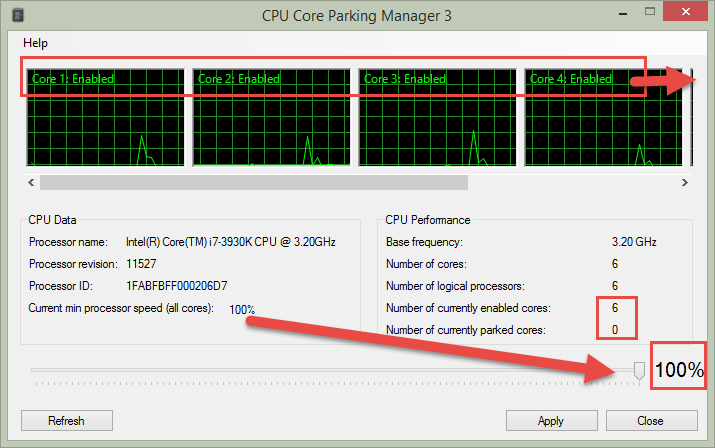Open the Help menu

(x=35, y=43)
